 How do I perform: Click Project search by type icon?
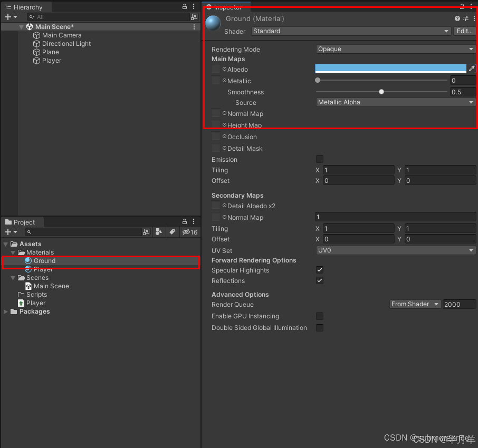point(158,232)
